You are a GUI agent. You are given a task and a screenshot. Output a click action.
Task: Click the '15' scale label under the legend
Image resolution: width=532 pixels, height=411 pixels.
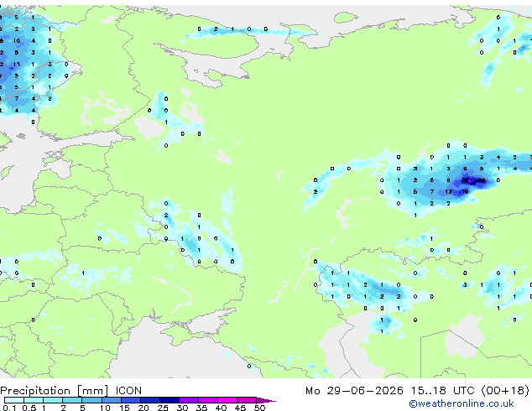(124, 408)
